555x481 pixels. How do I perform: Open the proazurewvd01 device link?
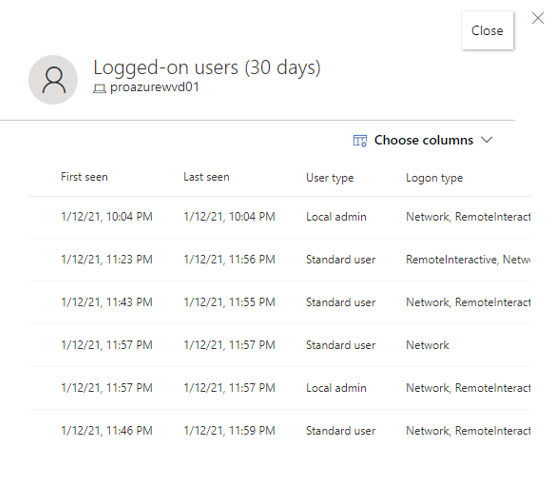click(x=155, y=87)
